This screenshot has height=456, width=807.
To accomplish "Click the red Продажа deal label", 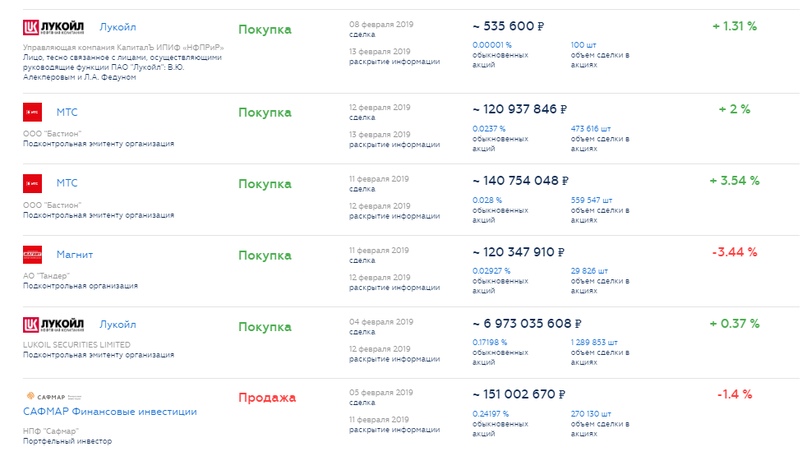I will [x=267, y=398].
